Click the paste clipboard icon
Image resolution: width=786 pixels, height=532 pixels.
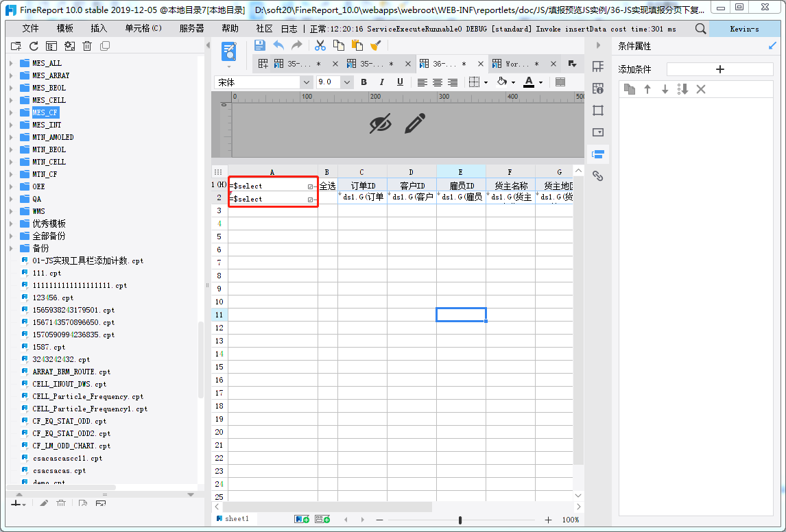[357, 45]
